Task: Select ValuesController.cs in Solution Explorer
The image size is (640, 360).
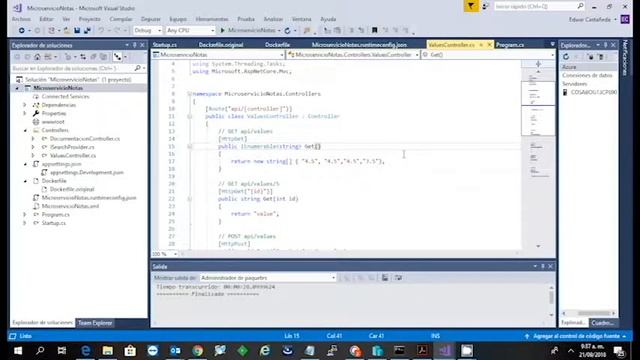Action: coord(73,156)
